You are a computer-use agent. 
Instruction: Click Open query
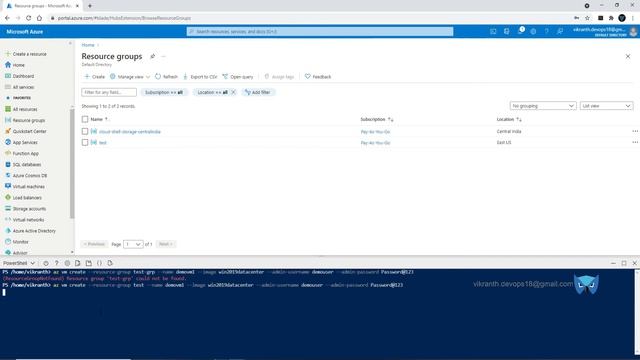[x=238, y=77]
